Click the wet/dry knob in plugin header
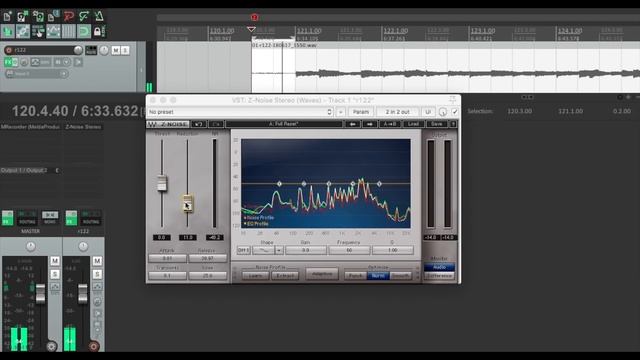Viewport: 640px width, 360px height. (443, 112)
